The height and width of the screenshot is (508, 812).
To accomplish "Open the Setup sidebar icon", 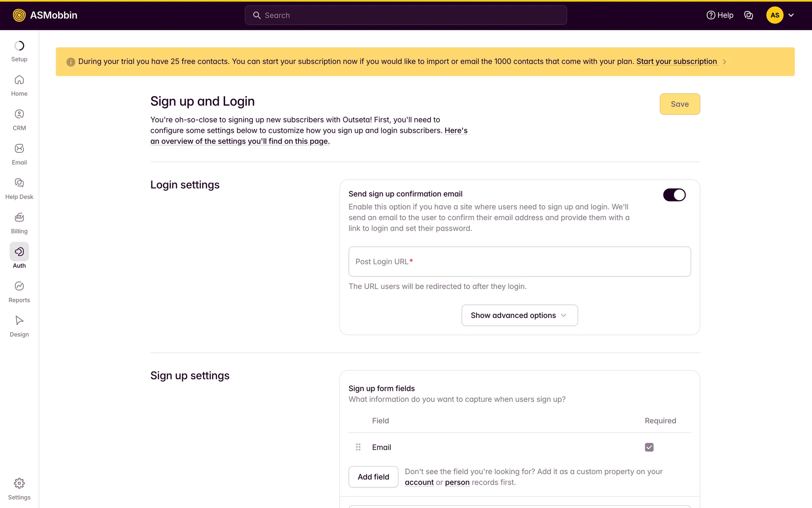I will tap(19, 46).
